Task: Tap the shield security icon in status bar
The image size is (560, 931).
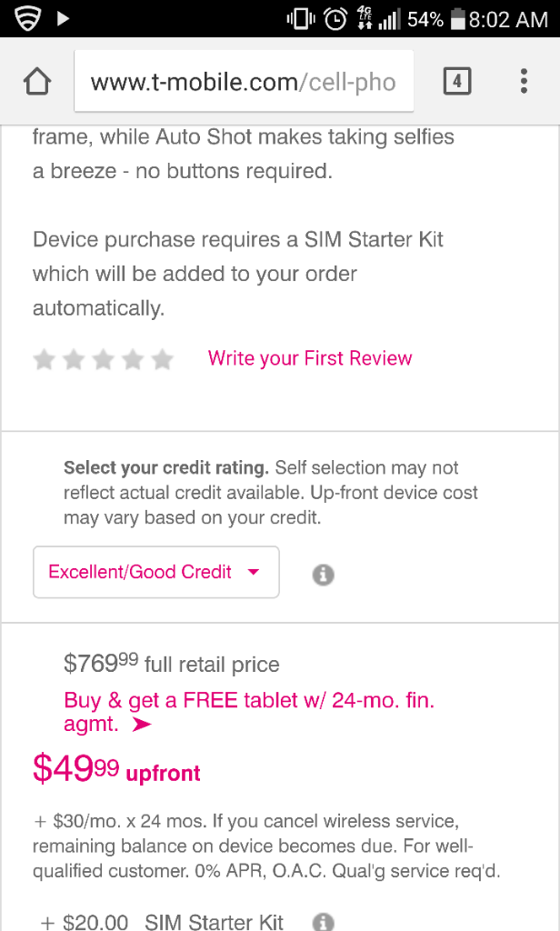Action: (x=28, y=18)
